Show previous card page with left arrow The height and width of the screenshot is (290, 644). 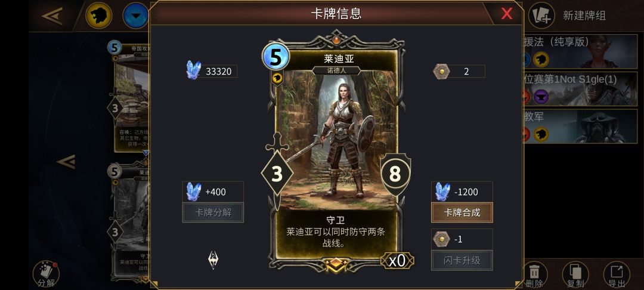pos(66,162)
